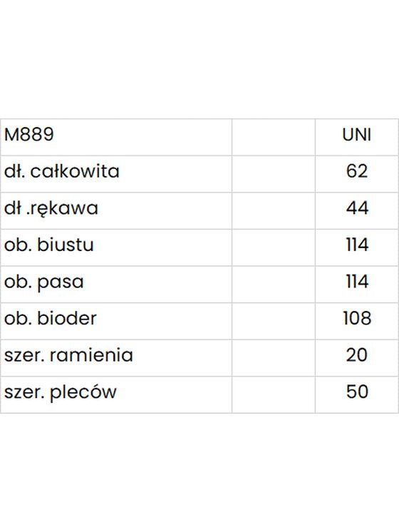Click empty middle cell in dł. całkowita row

click(274, 174)
